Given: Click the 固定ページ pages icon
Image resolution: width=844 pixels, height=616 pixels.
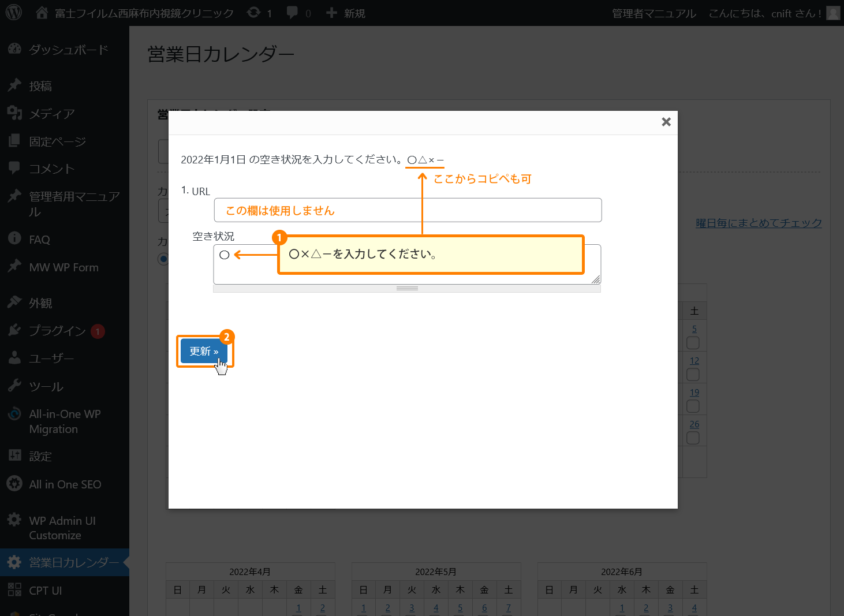Looking at the screenshot, I should pos(14,141).
